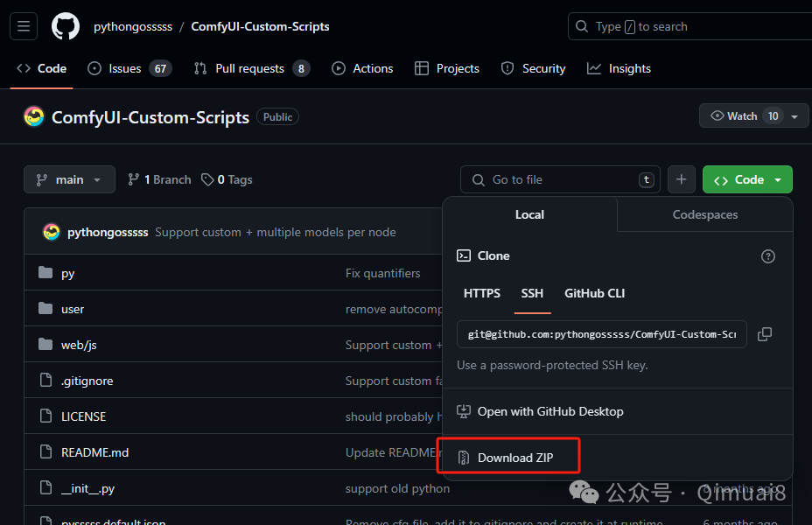
Task: Select the Codespaces tab in clone panel
Action: (x=704, y=214)
